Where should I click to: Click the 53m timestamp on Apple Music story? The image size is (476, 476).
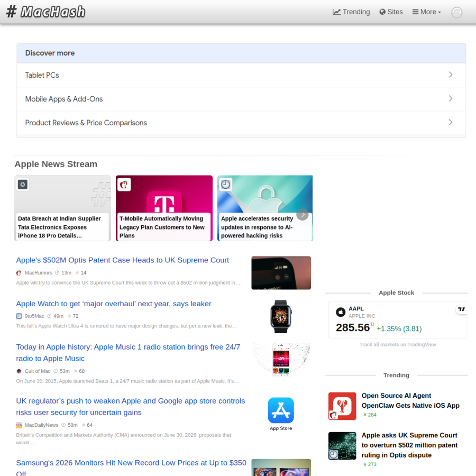click(x=62, y=371)
